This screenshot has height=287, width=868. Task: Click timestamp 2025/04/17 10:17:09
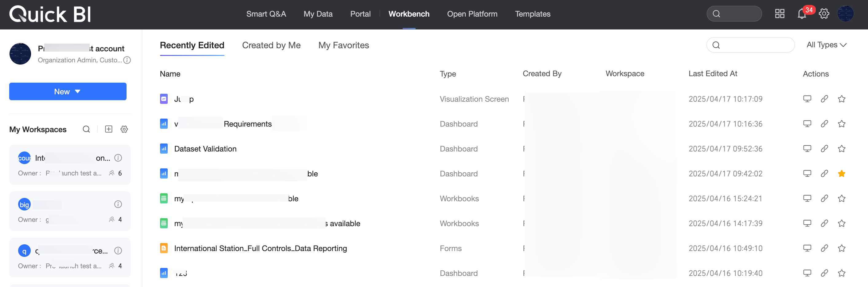[725, 99]
